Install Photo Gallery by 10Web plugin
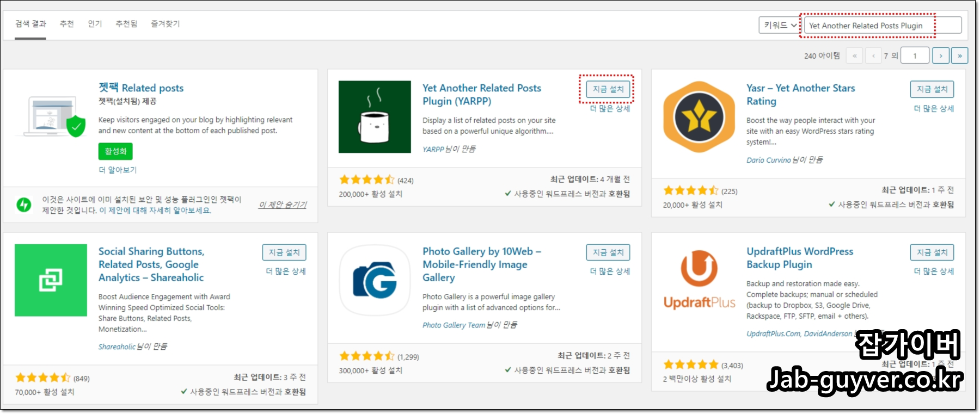The height and width of the screenshot is (414, 980). 608,252
